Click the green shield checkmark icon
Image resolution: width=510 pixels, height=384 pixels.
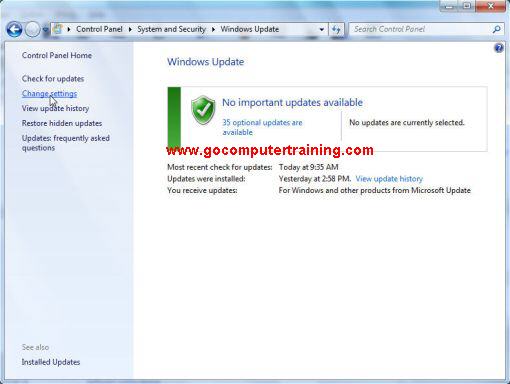pos(203,110)
